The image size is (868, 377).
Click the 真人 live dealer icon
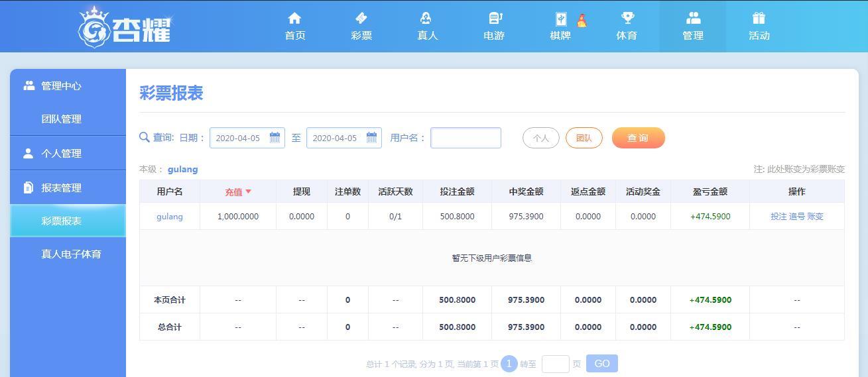coord(426,18)
